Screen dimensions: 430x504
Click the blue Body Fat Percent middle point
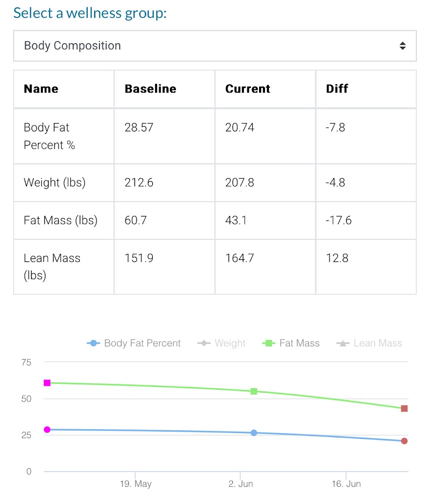click(x=254, y=433)
